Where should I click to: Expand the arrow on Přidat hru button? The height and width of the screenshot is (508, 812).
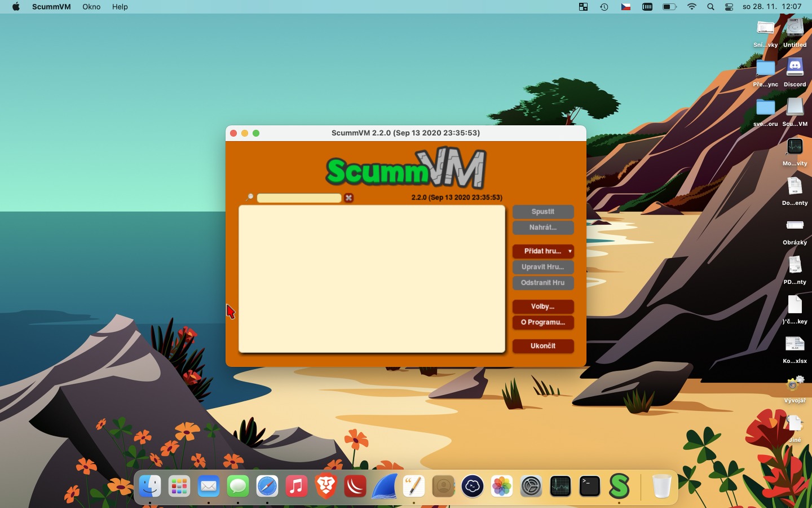click(x=570, y=251)
